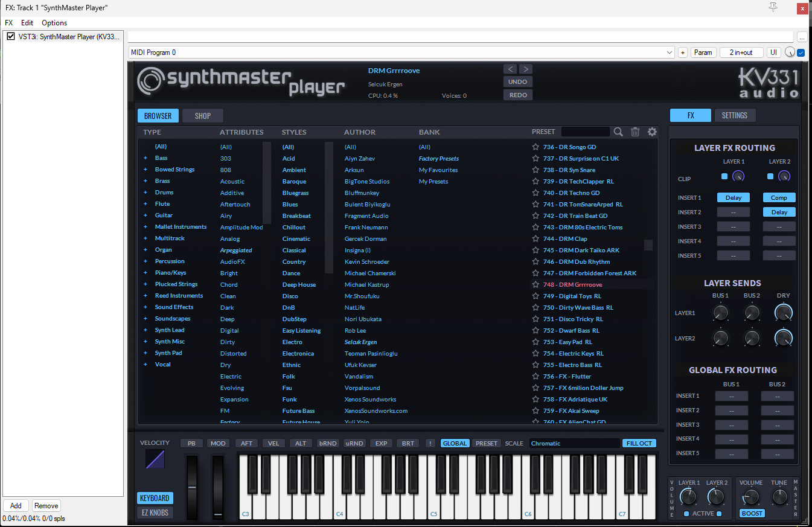This screenshot has height=527, width=812.
Task: Click the Master Volume knob
Action: click(750, 497)
